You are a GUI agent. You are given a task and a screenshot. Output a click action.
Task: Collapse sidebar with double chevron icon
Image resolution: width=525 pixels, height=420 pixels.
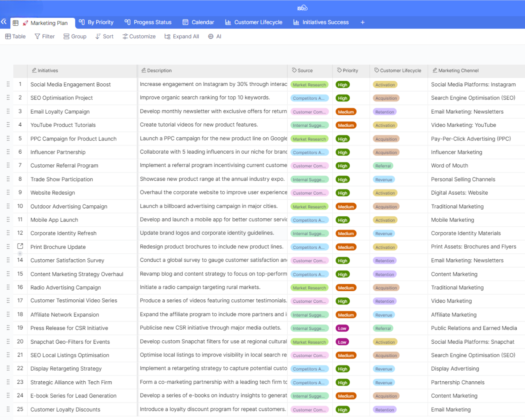4,22
